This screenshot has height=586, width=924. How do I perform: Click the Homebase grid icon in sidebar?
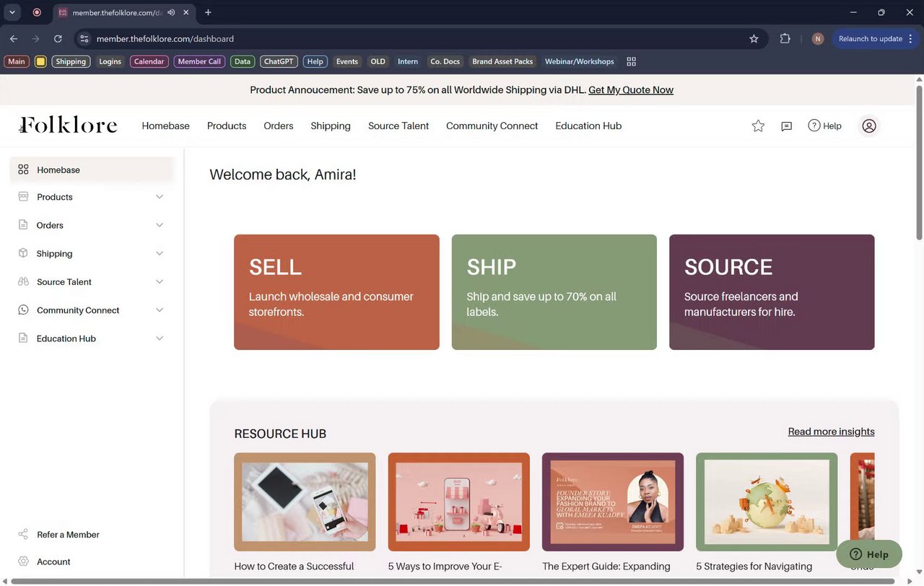(23, 170)
